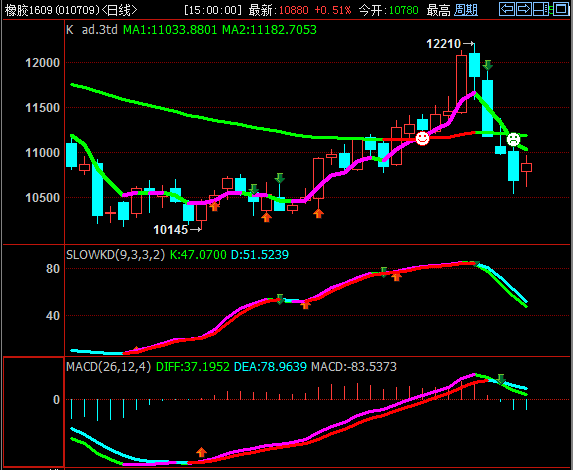Maximize chart with the window icon
Screen dimensions: 573x470
click(561, 9)
